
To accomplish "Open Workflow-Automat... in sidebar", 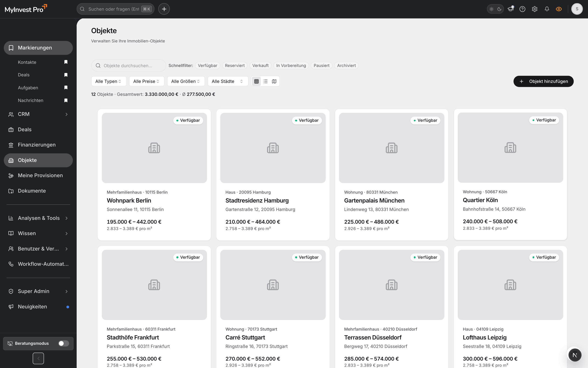I will pyautogui.click(x=38, y=264).
